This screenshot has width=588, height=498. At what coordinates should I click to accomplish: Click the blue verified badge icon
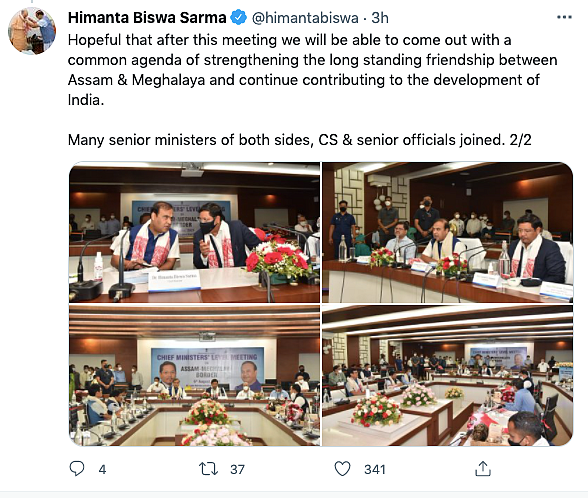[238, 18]
